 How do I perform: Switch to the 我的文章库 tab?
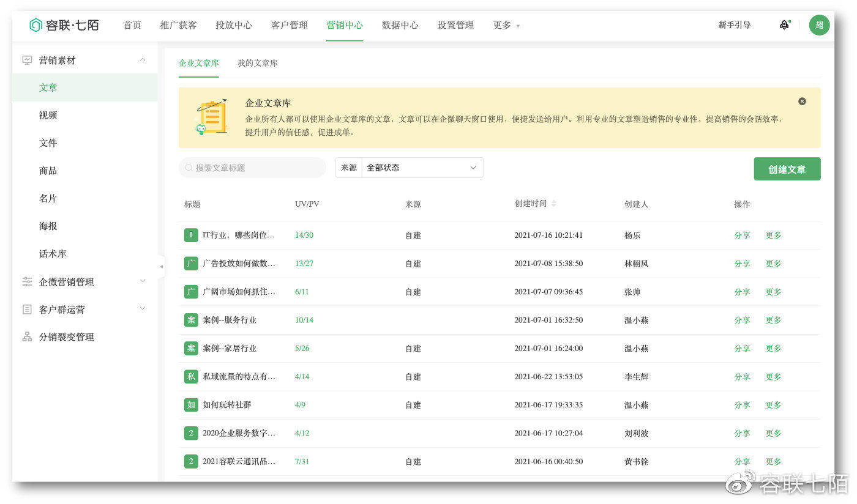tap(258, 63)
